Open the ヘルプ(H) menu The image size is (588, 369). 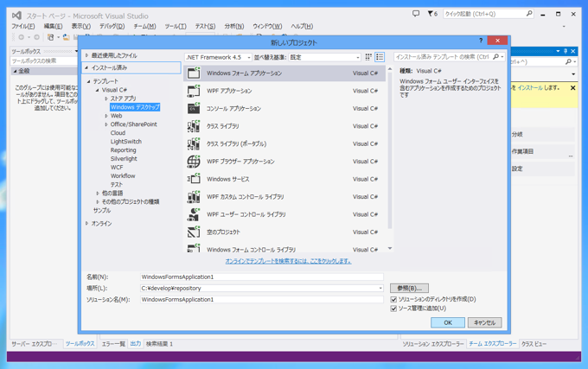click(x=302, y=26)
